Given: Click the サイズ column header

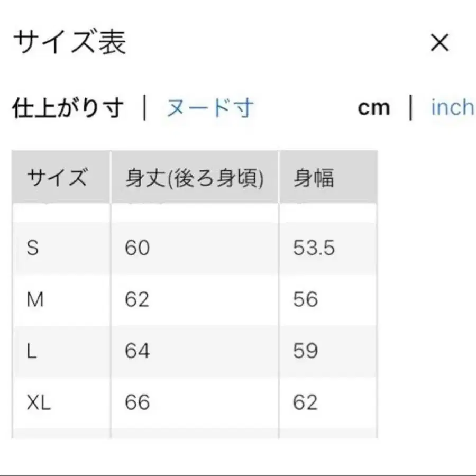Looking at the screenshot, I should (x=58, y=177).
